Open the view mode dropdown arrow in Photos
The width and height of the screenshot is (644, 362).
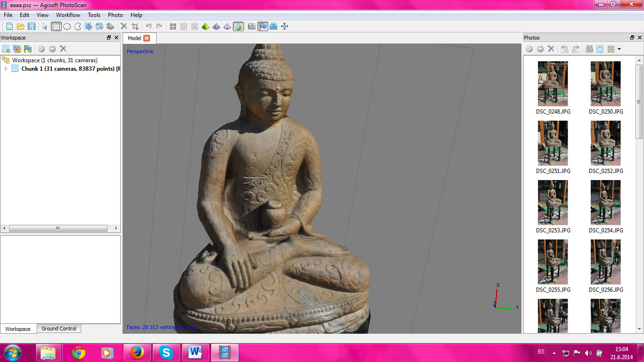pos(619,49)
